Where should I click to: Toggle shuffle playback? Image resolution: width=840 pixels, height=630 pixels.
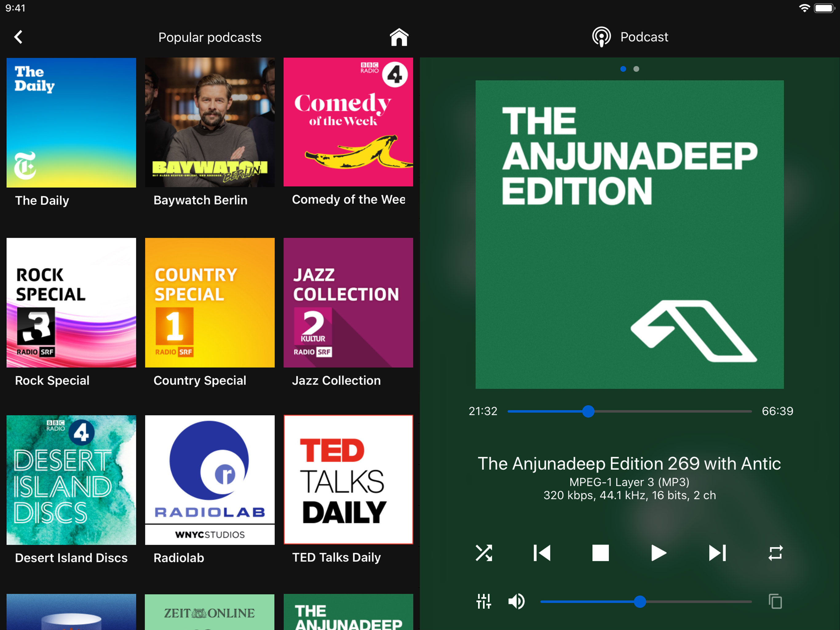[x=484, y=553]
